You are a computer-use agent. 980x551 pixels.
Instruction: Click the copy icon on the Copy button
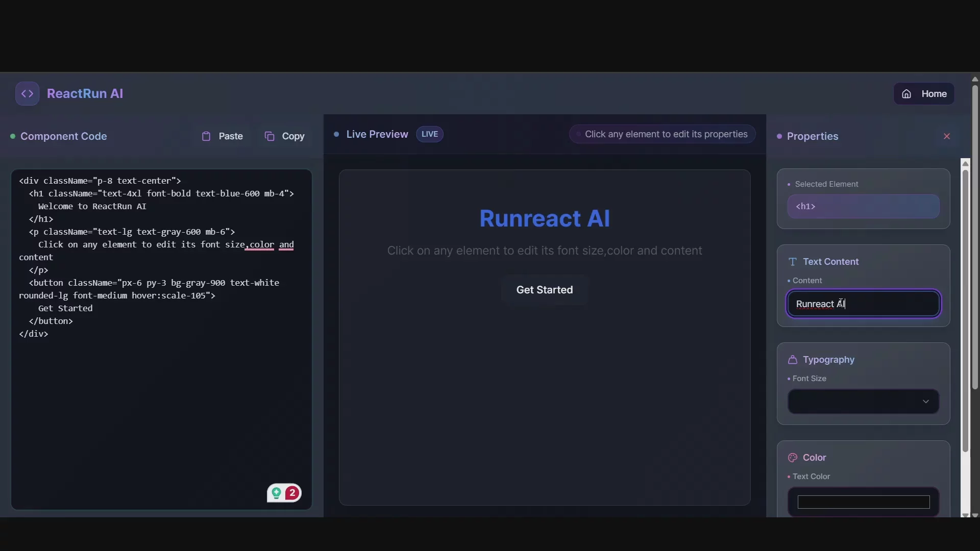270,136
